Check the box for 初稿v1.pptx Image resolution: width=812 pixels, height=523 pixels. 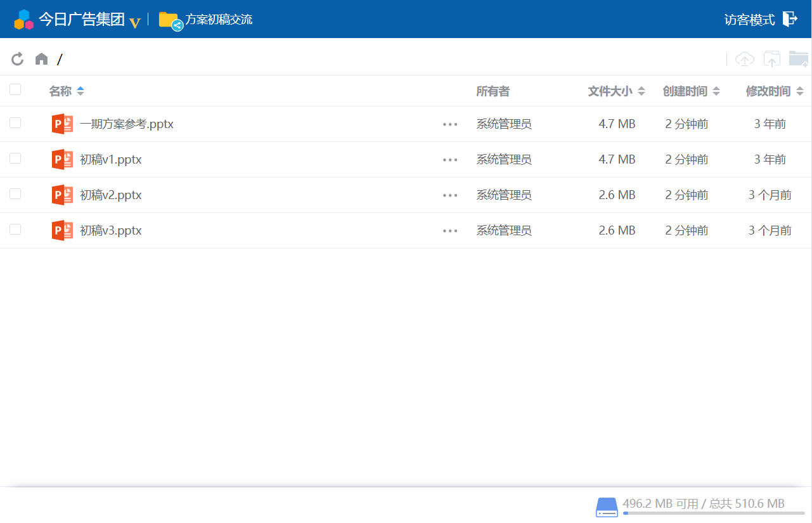click(x=15, y=158)
